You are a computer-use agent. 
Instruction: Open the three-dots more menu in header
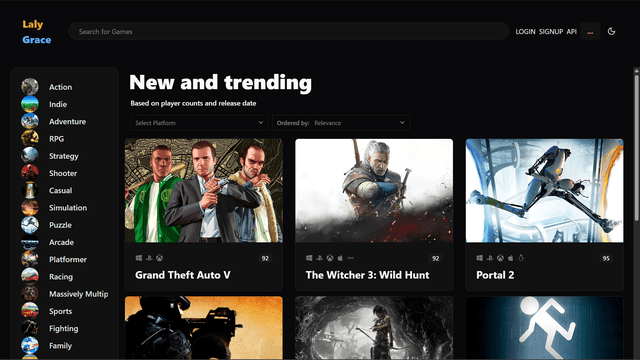pyautogui.click(x=590, y=31)
